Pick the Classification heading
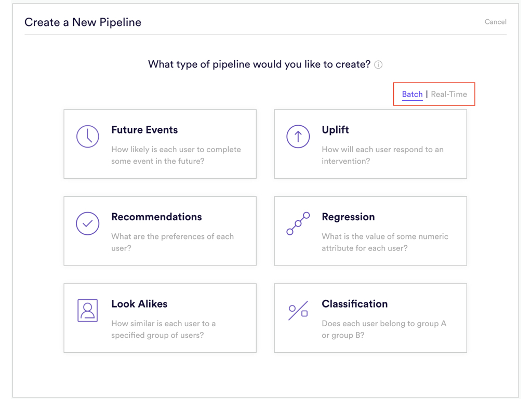532x399 pixels. point(354,304)
